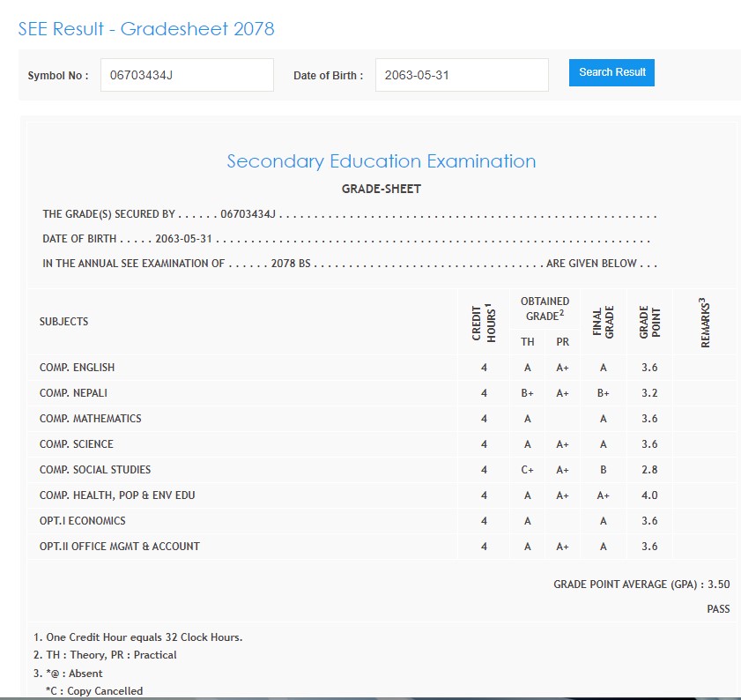The height and width of the screenshot is (700, 741).
Task: Focus the Symbol No input field
Action: 187,75
